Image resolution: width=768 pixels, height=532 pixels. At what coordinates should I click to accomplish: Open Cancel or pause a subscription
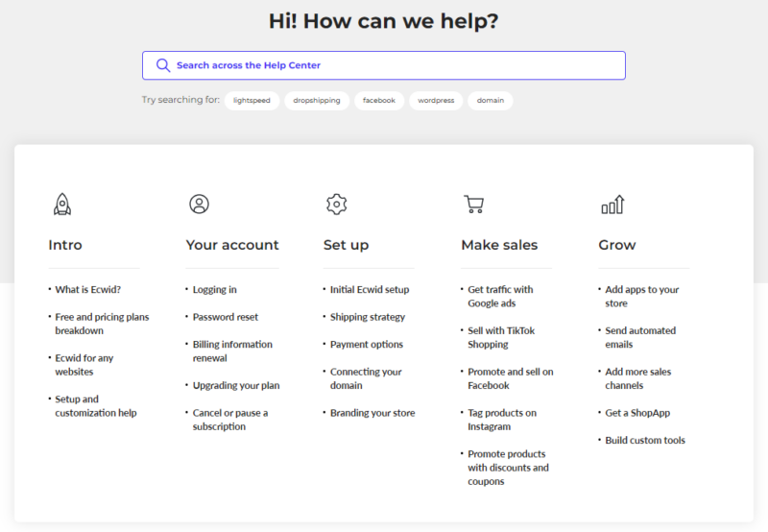[x=230, y=420]
